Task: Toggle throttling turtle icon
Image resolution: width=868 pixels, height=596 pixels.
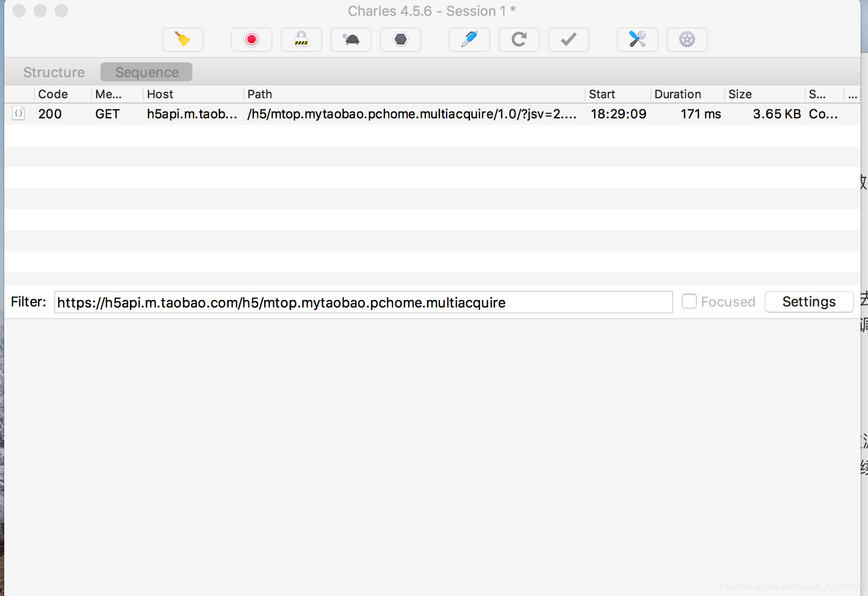Action: [351, 40]
